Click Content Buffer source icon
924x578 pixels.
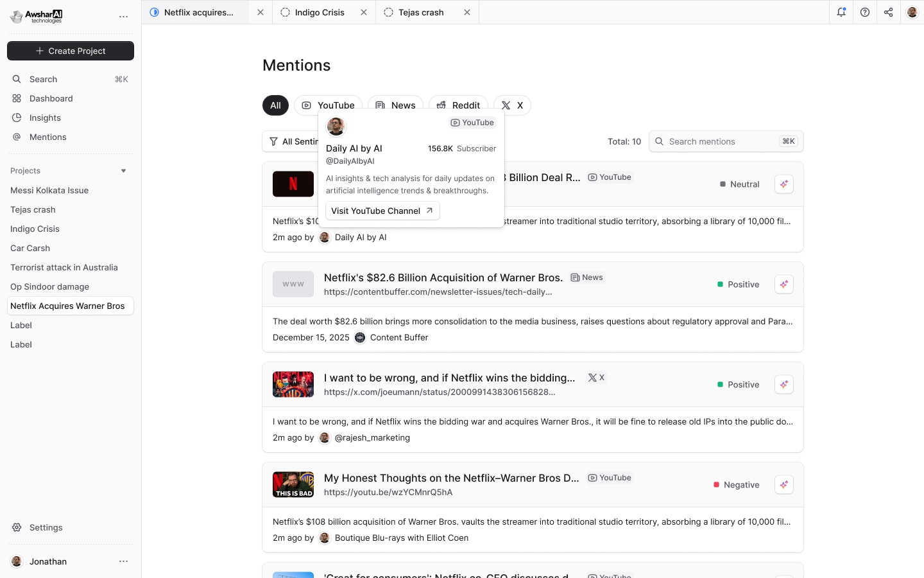coord(360,338)
